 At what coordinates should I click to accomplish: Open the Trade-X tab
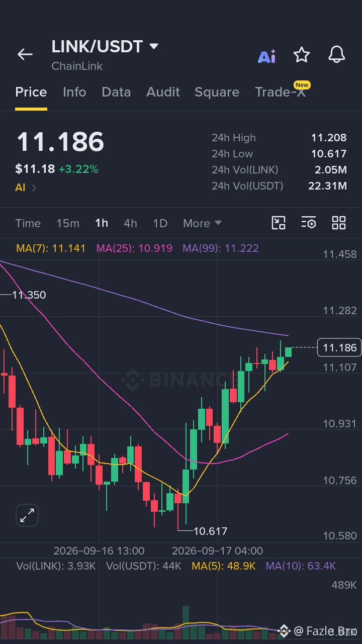click(x=280, y=92)
